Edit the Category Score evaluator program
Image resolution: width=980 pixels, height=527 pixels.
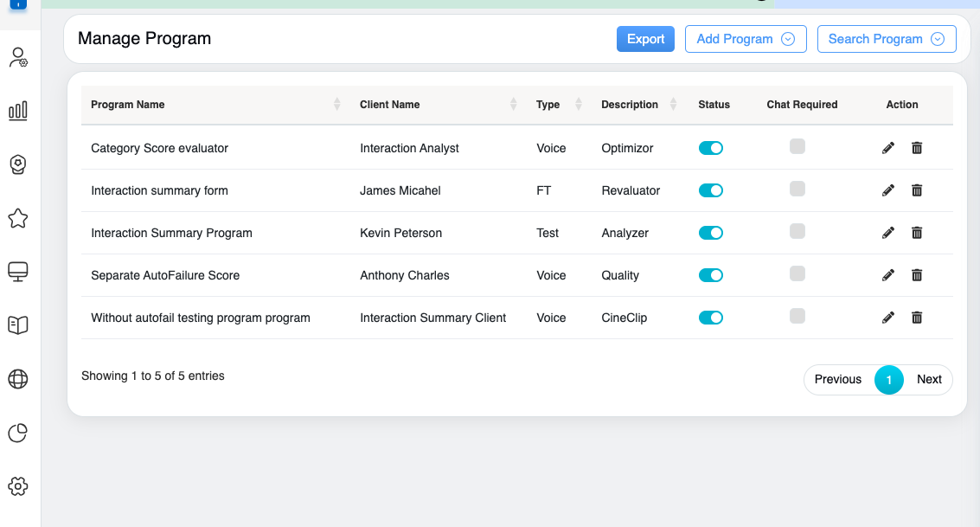click(x=887, y=148)
